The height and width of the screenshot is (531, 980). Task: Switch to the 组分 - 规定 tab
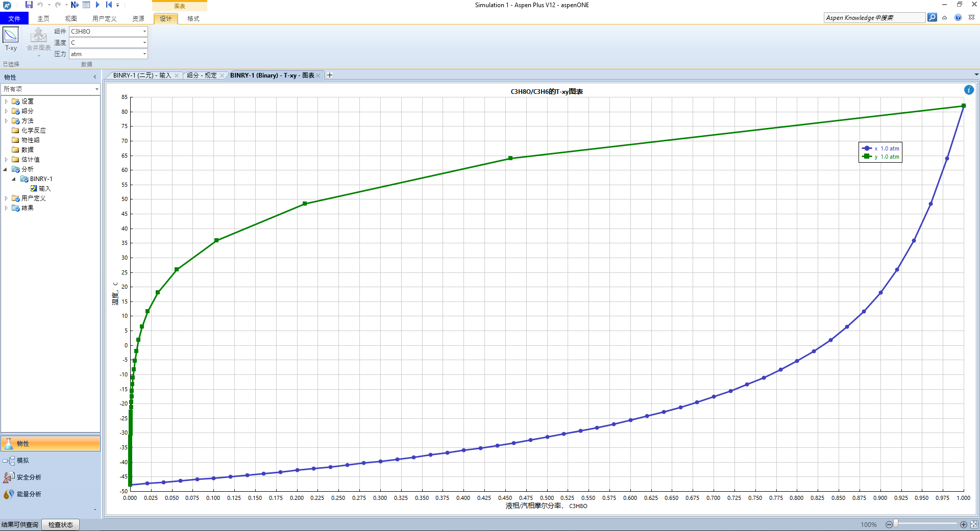tap(202, 75)
